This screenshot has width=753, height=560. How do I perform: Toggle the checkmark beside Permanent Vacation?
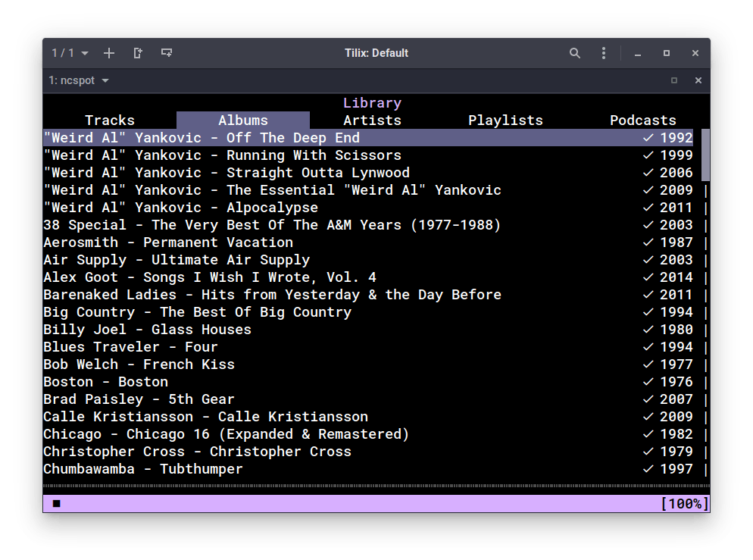point(648,242)
